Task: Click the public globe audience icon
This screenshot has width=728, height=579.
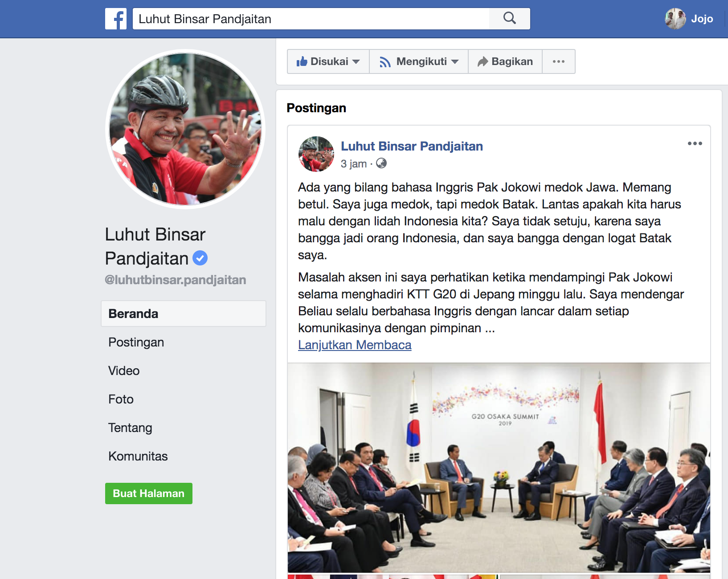Action: [x=381, y=163]
